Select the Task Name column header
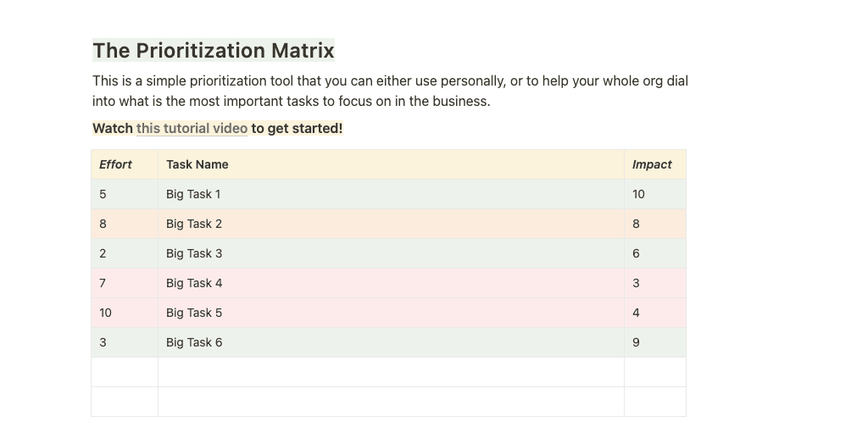Screen dimensions: 868x438 click(x=198, y=164)
